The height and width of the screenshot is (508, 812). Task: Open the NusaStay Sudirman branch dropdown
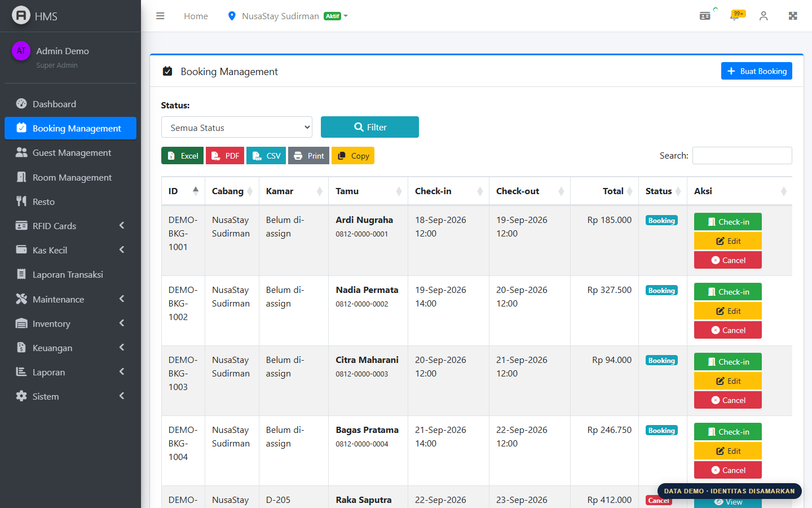[288, 16]
